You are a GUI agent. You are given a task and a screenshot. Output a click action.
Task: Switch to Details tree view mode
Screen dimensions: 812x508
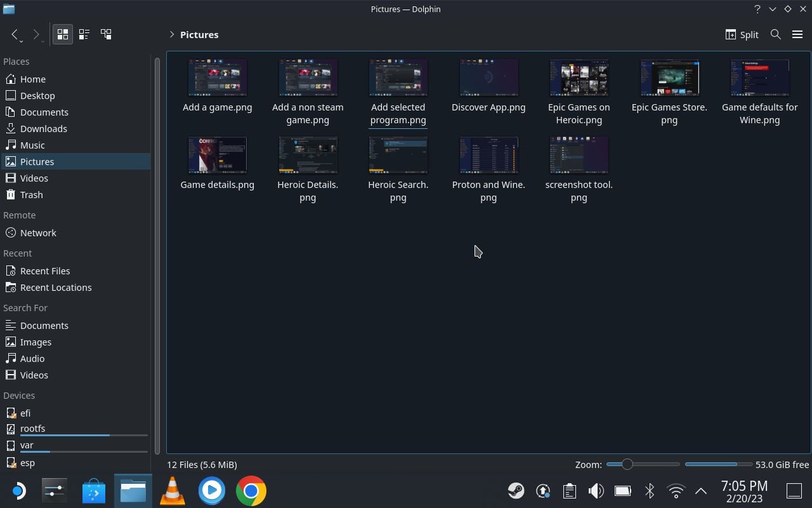tap(106, 34)
